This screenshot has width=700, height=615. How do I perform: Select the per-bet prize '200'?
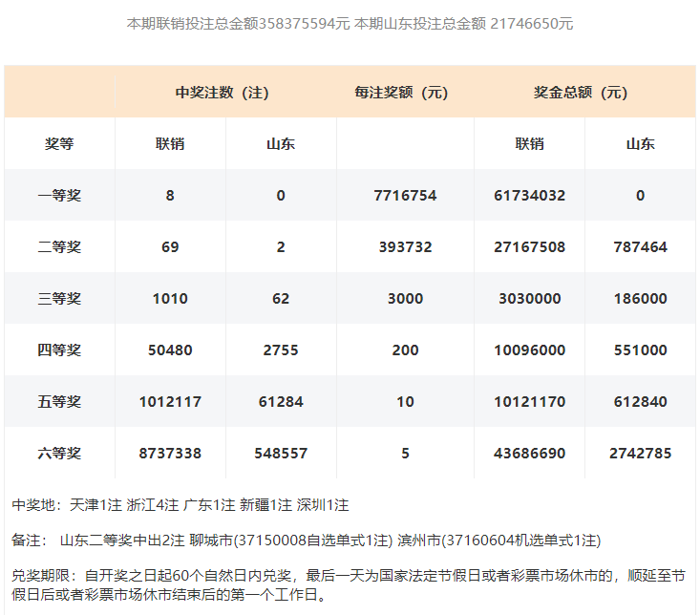(x=405, y=350)
